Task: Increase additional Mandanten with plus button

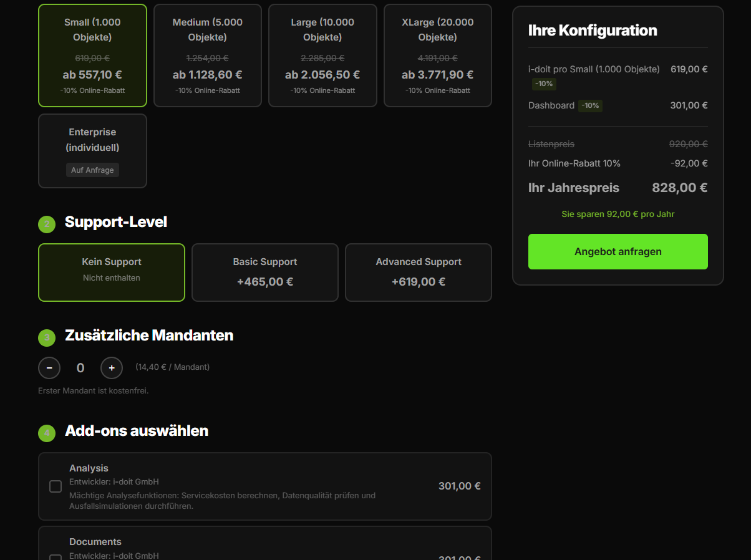Action: pos(112,368)
